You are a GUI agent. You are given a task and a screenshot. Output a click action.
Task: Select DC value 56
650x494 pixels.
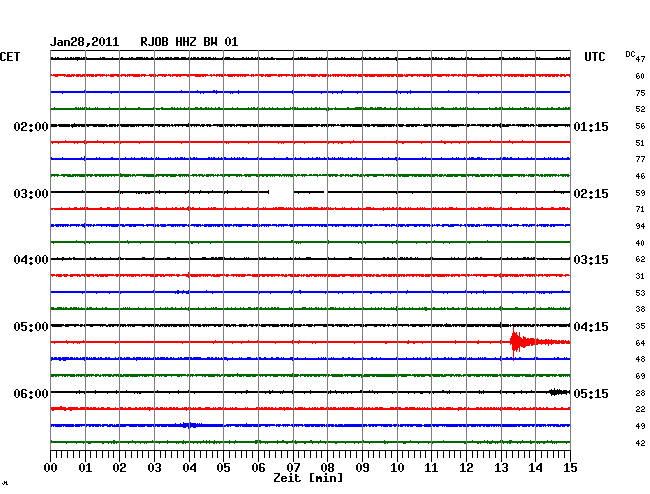640,126
